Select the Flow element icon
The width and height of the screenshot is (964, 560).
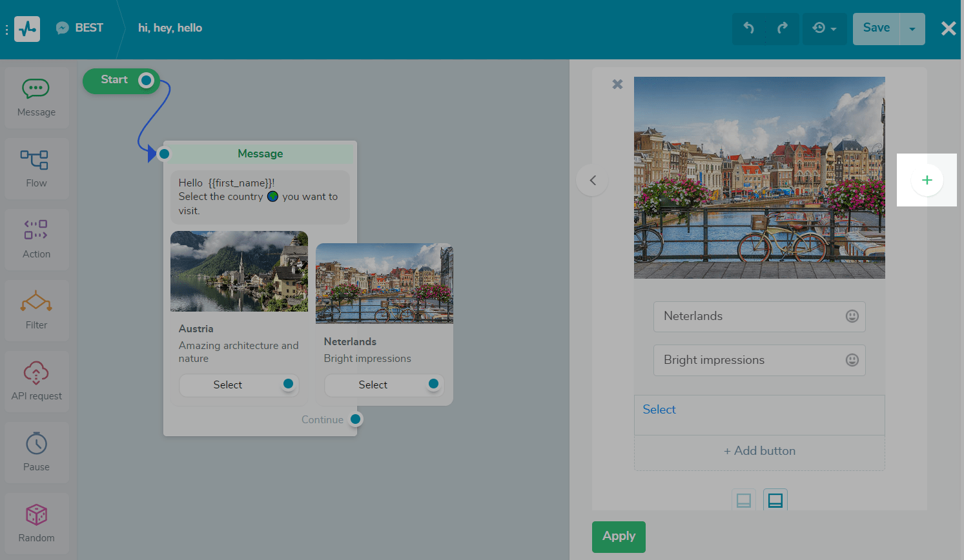coord(36,168)
